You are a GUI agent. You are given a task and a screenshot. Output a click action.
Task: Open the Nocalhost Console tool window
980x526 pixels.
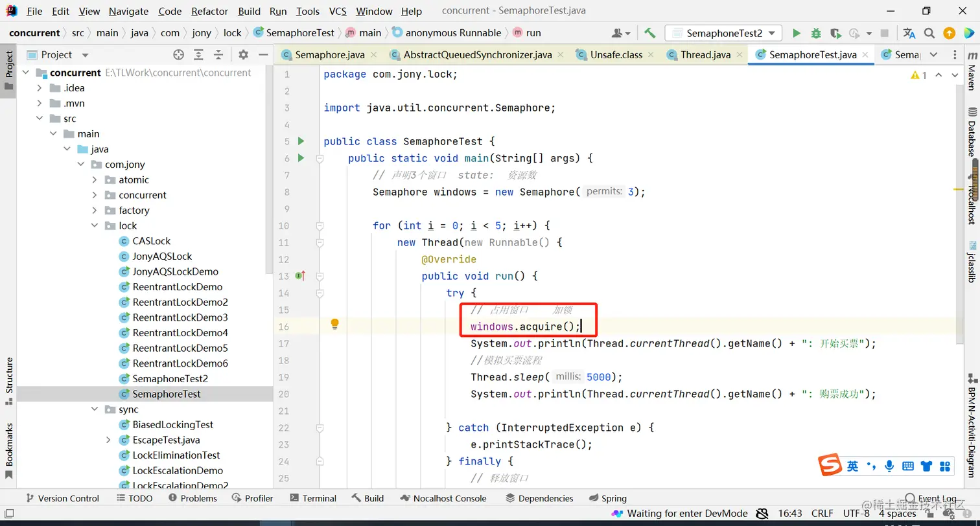point(443,498)
